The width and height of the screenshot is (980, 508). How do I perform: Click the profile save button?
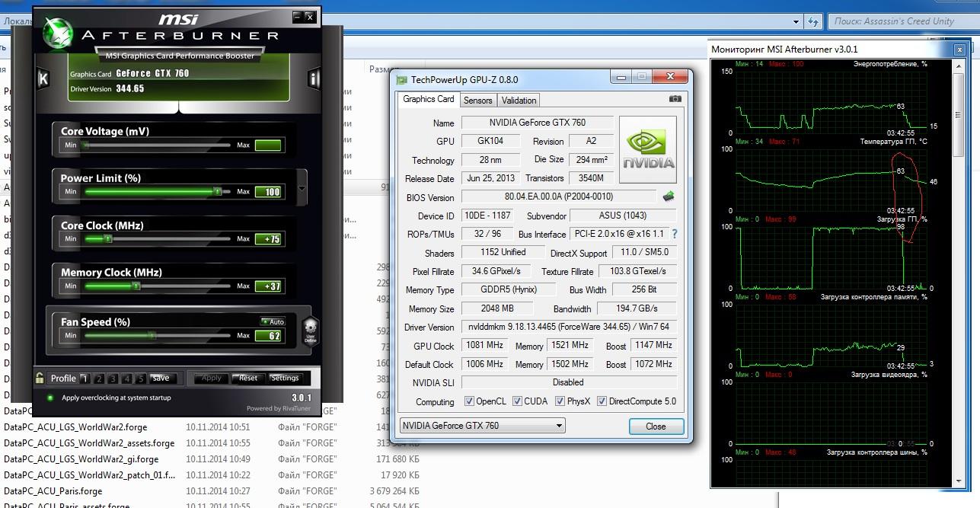coord(161,378)
